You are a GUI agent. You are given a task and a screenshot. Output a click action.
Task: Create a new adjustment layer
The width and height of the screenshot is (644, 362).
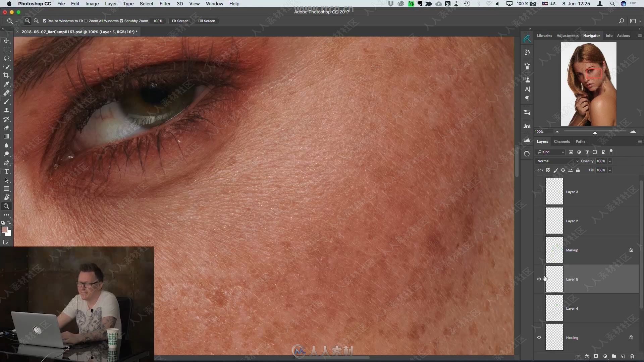[x=605, y=356]
